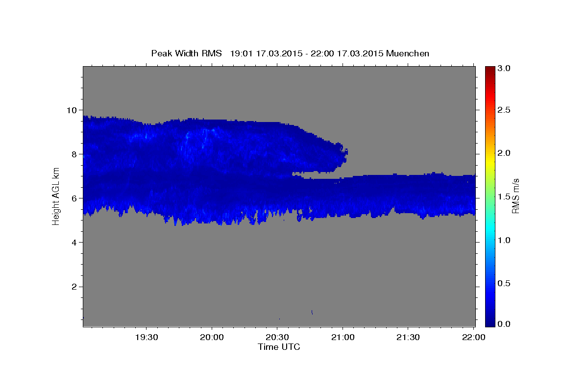Click the 20:00 time tick label
This screenshot has height=392, width=588.
[x=212, y=337]
